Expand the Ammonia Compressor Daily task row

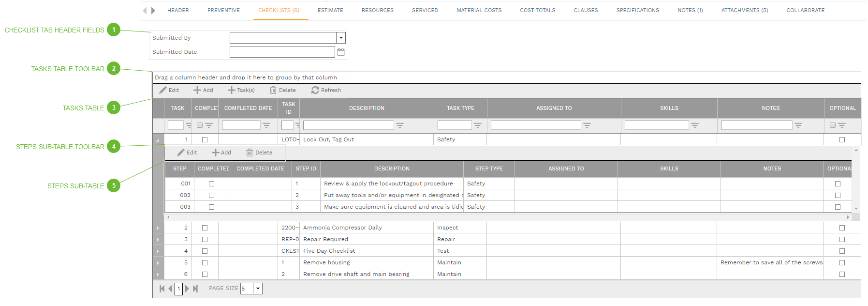click(158, 228)
